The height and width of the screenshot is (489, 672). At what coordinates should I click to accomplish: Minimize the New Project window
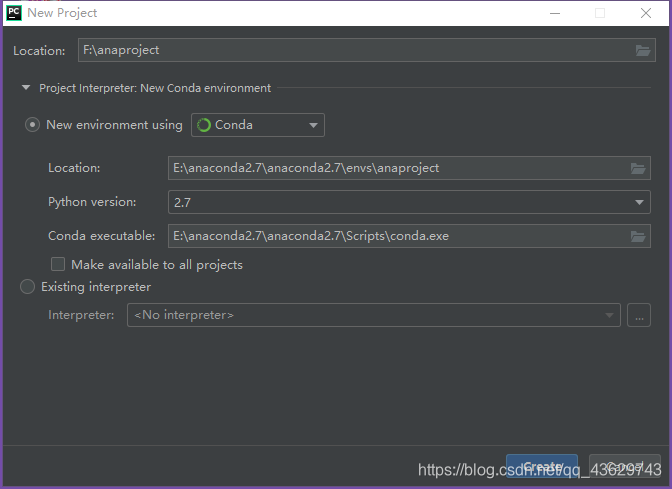pos(555,13)
